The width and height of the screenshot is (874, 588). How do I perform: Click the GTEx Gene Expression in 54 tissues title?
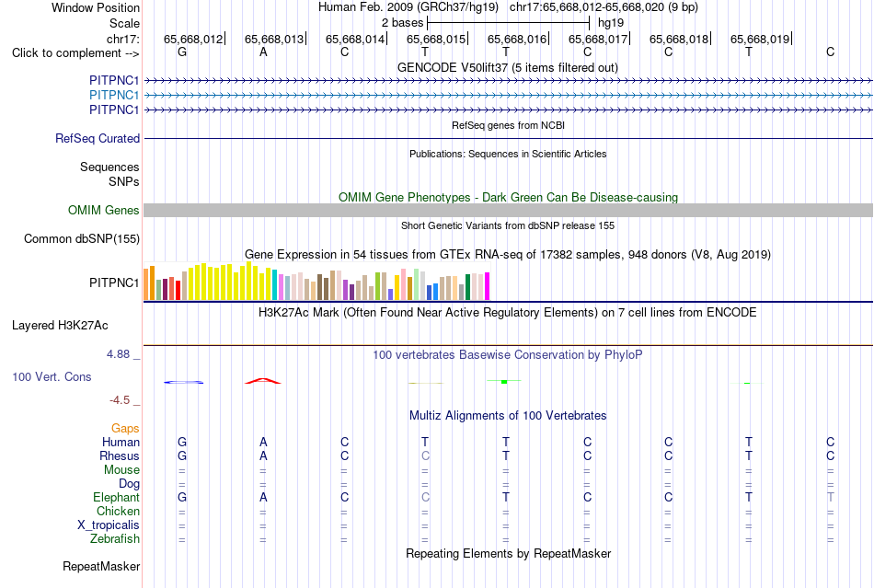(508, 255)
